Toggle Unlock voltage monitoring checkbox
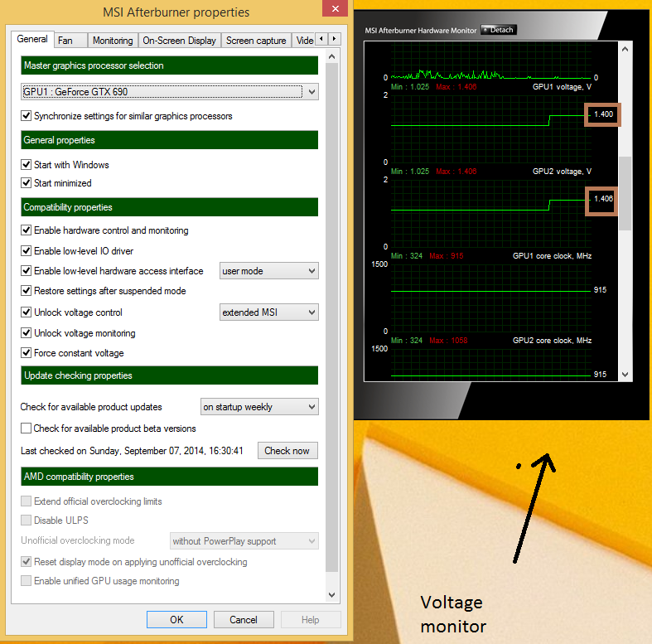This screenshot has width=652, height=644. 27,333
